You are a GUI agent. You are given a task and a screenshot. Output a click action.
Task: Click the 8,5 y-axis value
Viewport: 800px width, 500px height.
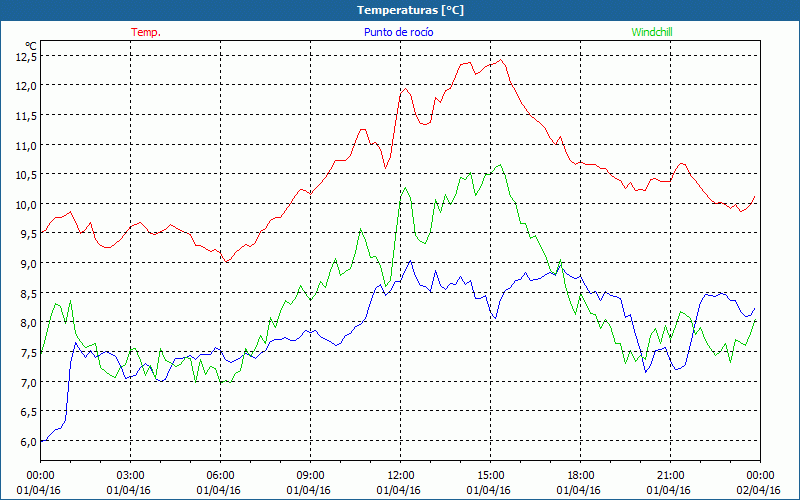[28, 293]
